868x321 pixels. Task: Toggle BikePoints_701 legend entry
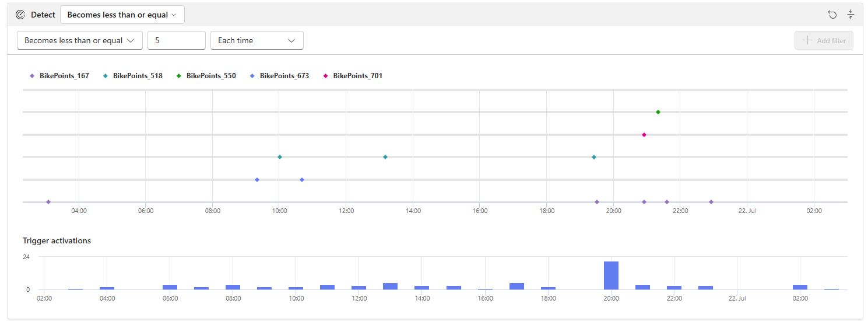(x=353, y=76)
